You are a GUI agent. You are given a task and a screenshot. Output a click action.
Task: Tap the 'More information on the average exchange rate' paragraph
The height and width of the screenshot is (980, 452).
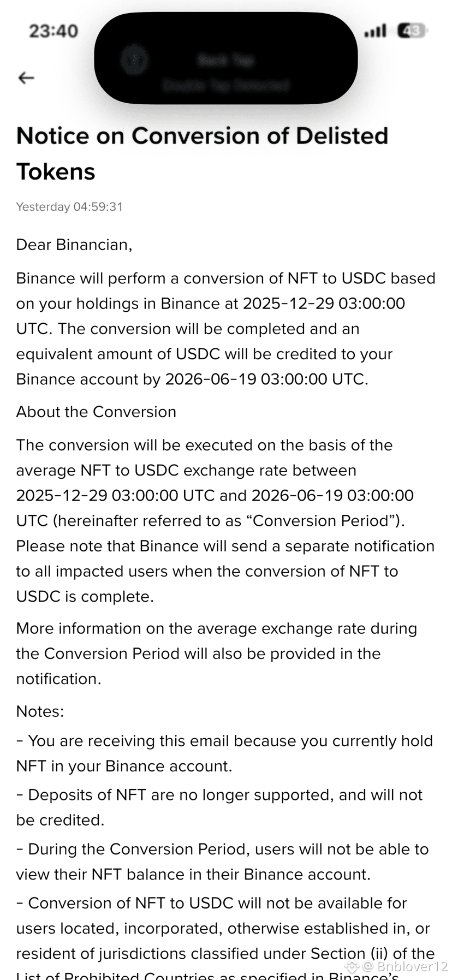coord(217,654)
